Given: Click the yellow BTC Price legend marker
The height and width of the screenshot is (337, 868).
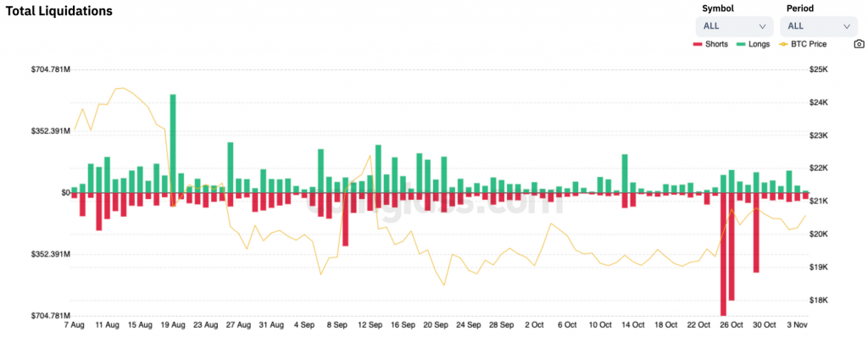Looking at the screenshot, I should pos(783,44).
